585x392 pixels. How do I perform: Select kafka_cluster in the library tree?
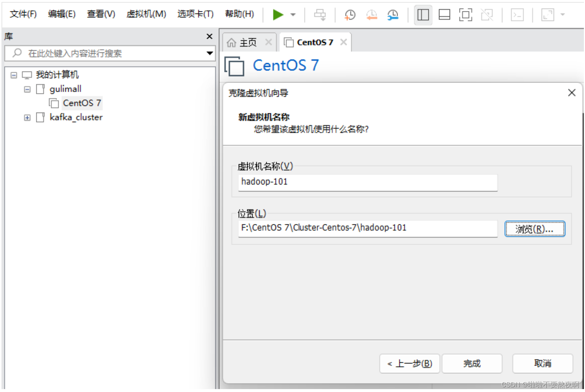click(76, 117)
